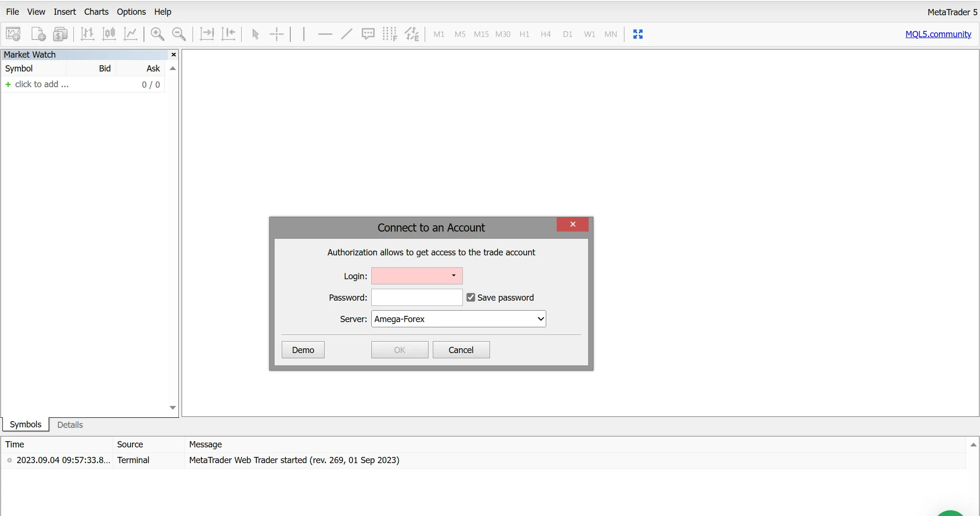Set timeframe to H1
The width and height of the screenshot is (980, 516).
coord(524,34)
